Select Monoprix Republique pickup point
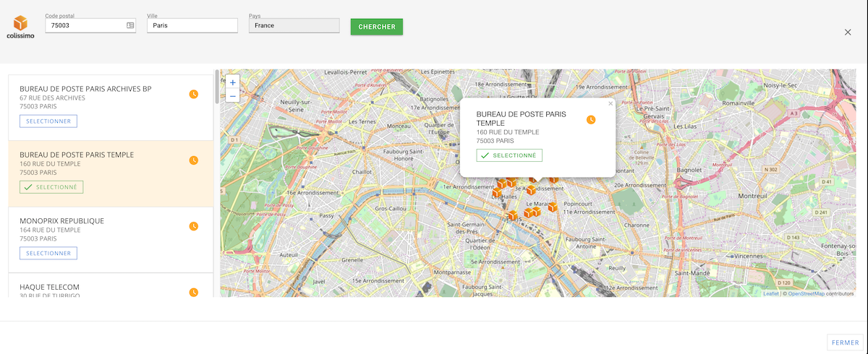Viewport: 868px width, 354px height. click(x=48, y=254)
